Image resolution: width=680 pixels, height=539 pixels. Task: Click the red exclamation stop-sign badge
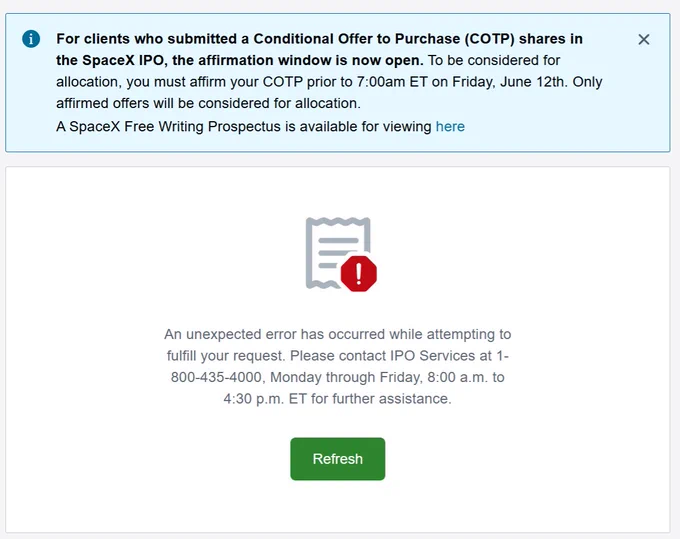point(359,274)
